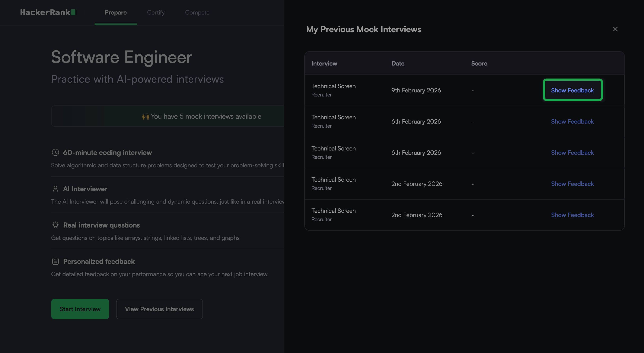
Task: Click the lightbulb icon for Real interview questions
Action: pos(55,225)
